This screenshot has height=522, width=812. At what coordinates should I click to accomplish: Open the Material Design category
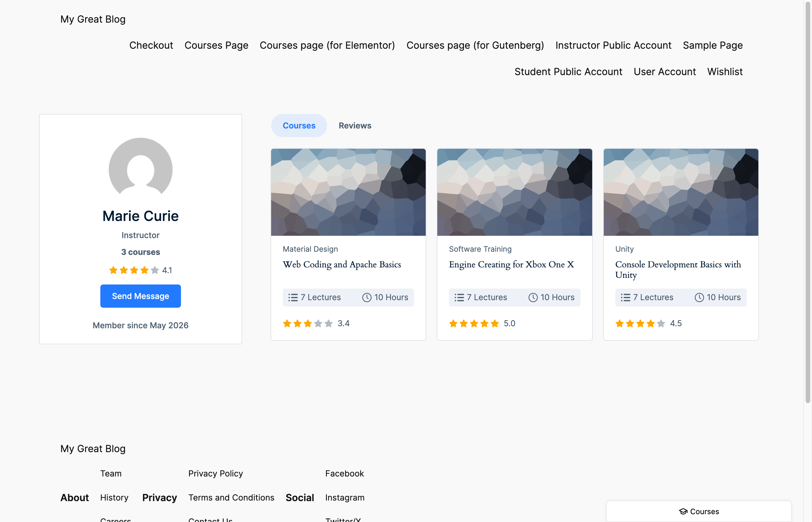click(x=310, y=249)
